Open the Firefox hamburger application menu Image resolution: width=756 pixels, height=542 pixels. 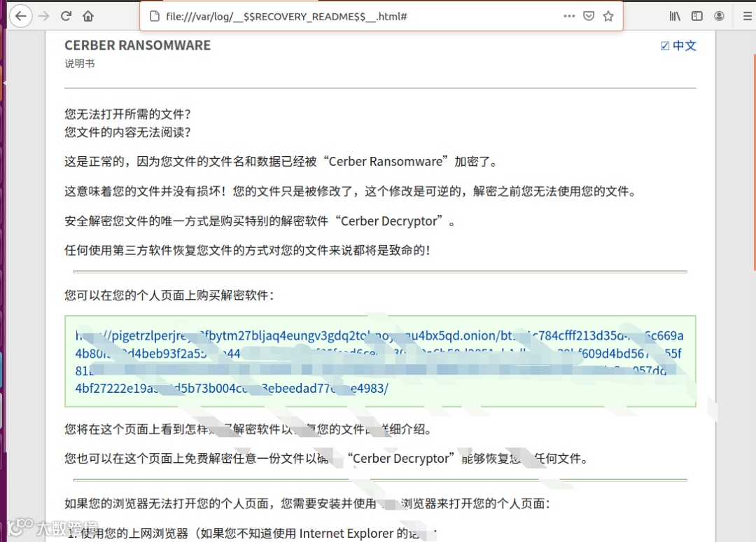[748, 16]
